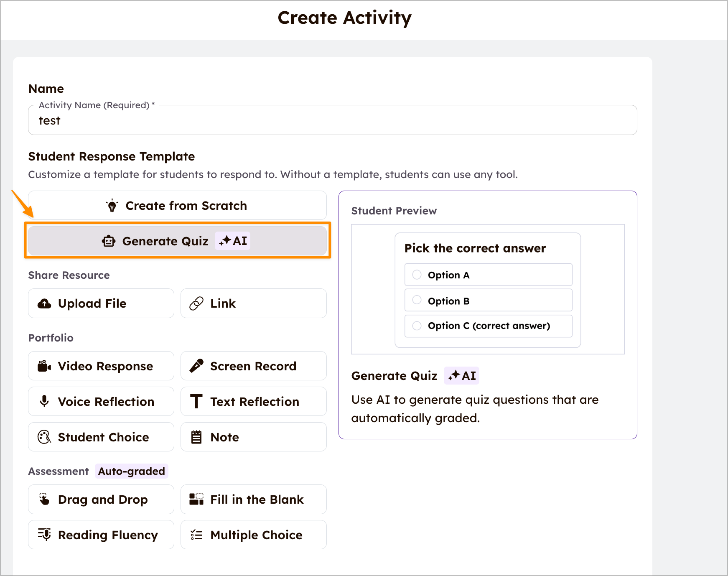Select the Option A radio button
Viewport: 728px width, 576px height.
[x=417, y=275]
